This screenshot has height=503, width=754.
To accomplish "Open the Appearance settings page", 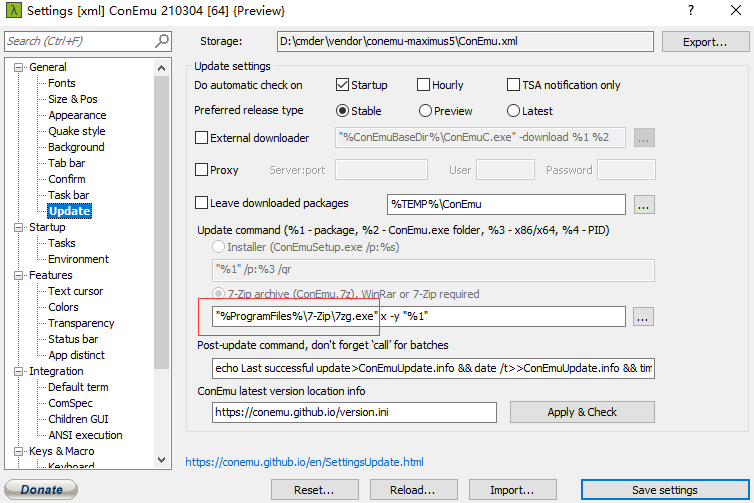I will tap(77, 115).
